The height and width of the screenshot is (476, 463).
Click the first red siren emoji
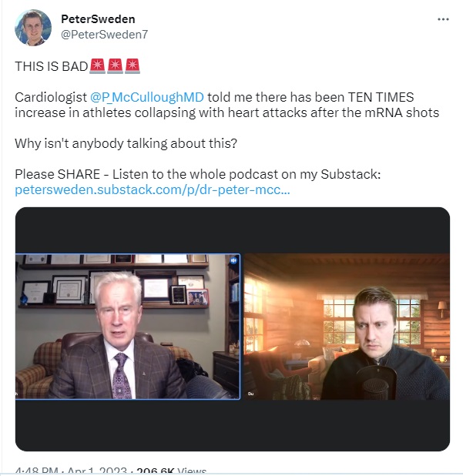pos(98,66)
